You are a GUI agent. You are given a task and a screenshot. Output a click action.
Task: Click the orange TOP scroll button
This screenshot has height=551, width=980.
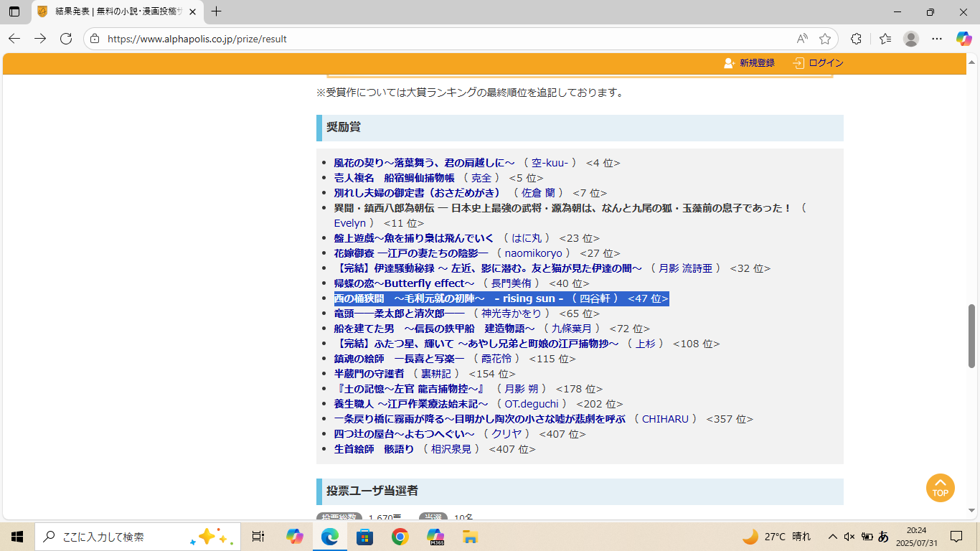click(x=940, y=488)
